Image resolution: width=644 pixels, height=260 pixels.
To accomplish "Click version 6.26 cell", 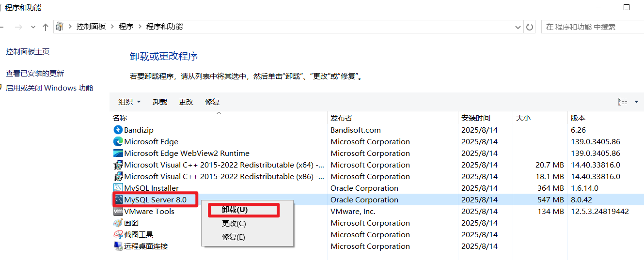I will coord(579,130).
